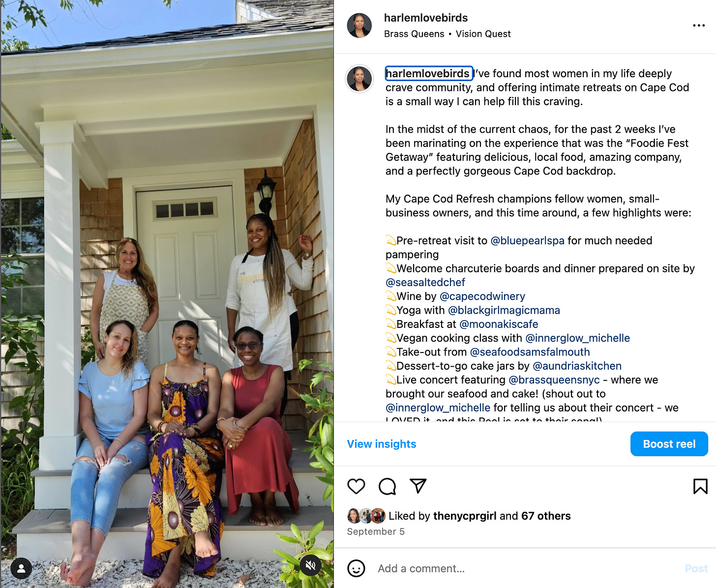Image resolution: width=716 pixels, height=588 pixels.
Task: Click the Boost reel button
Action: 669,444
